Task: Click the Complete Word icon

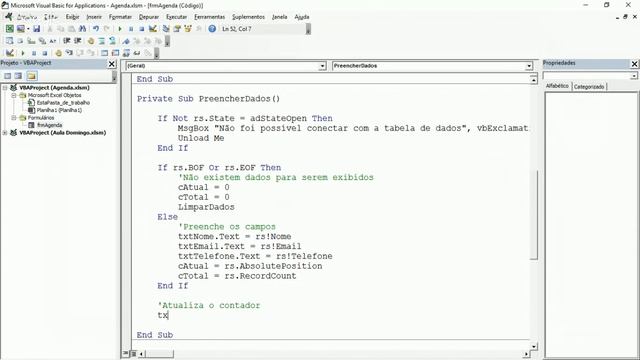Action: 53,41
